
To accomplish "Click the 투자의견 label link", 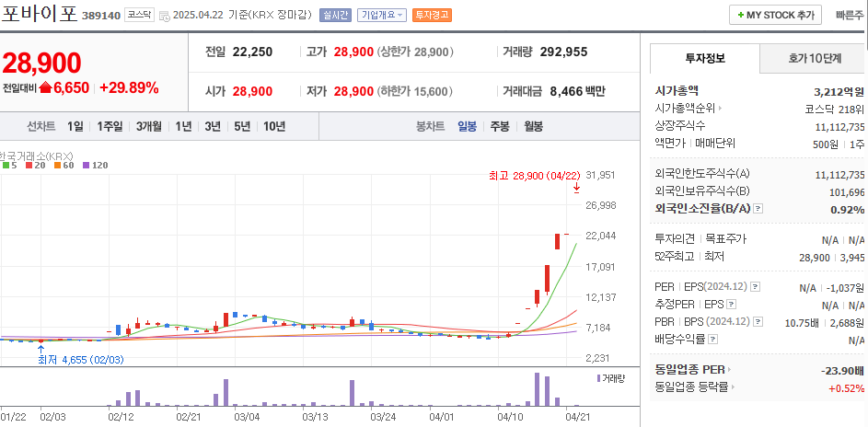I will click(675, 239).
